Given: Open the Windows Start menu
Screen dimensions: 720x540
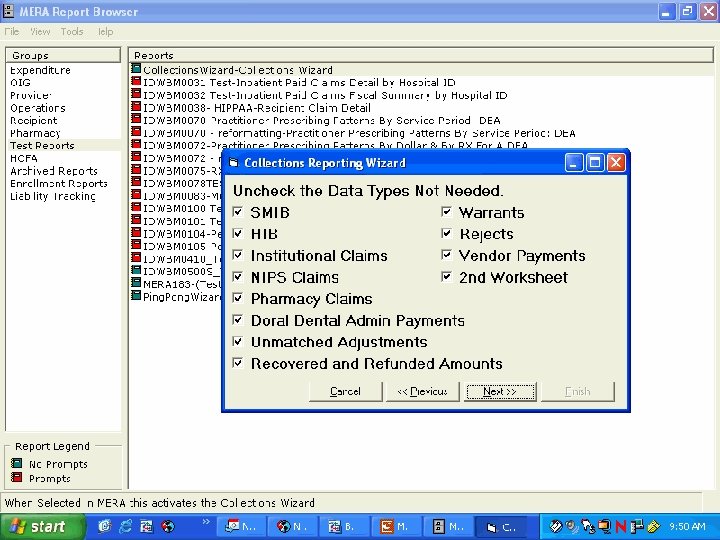Looking at the screenshot, I should 43,526.
